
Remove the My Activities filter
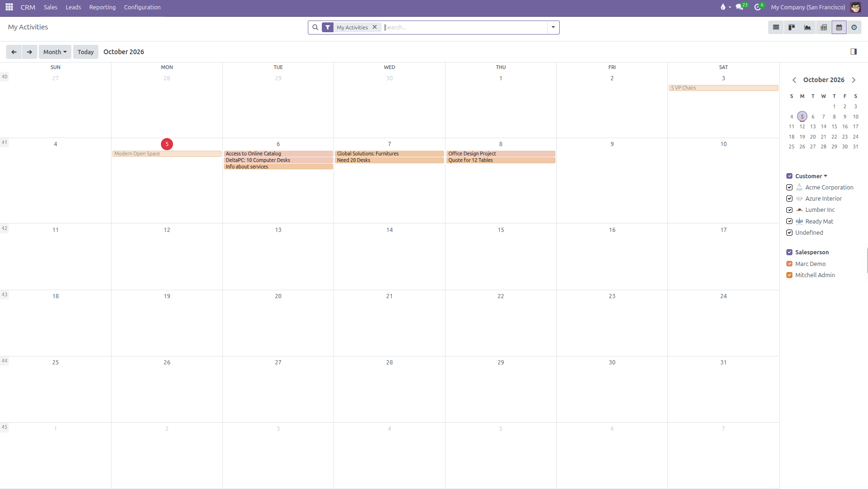tap(375, 27)
